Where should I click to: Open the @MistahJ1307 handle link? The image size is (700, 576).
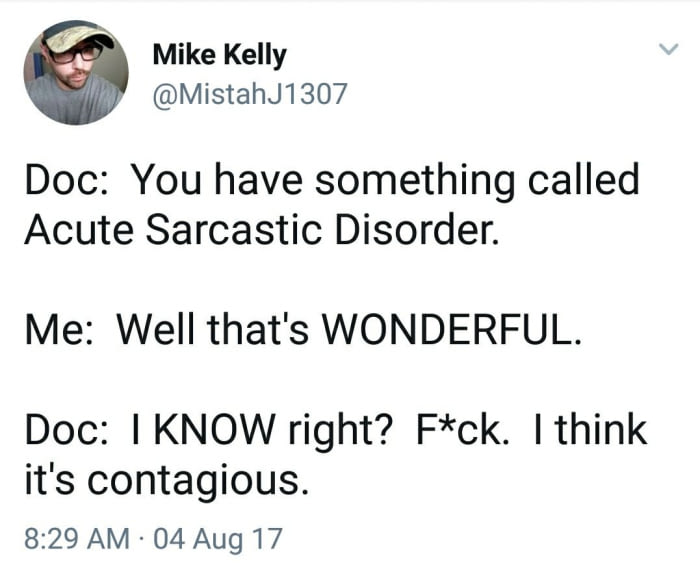(x=250, y=94)
